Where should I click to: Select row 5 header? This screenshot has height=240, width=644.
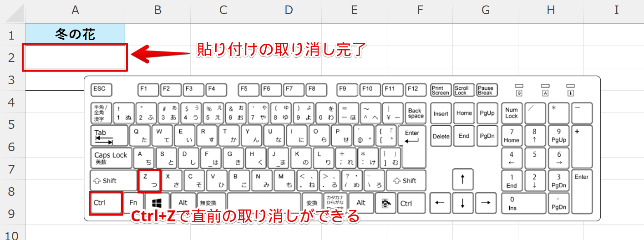(x=12, y=124)
